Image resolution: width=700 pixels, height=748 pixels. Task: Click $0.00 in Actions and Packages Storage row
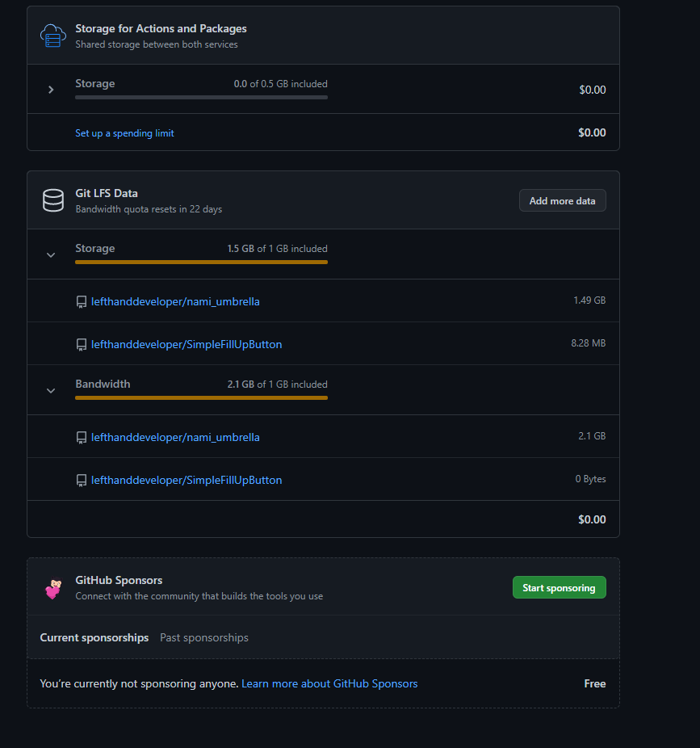[593, 90]
